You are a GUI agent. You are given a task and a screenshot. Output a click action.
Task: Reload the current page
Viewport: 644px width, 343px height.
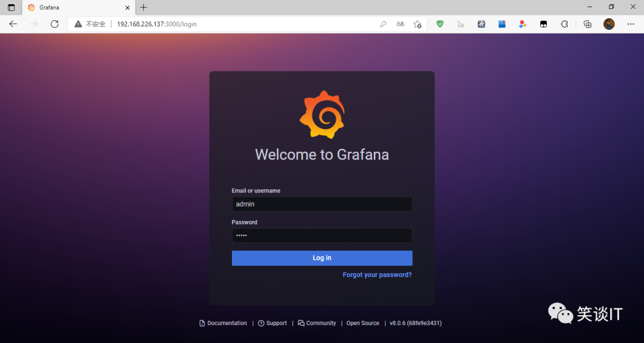tap(55, 24)
